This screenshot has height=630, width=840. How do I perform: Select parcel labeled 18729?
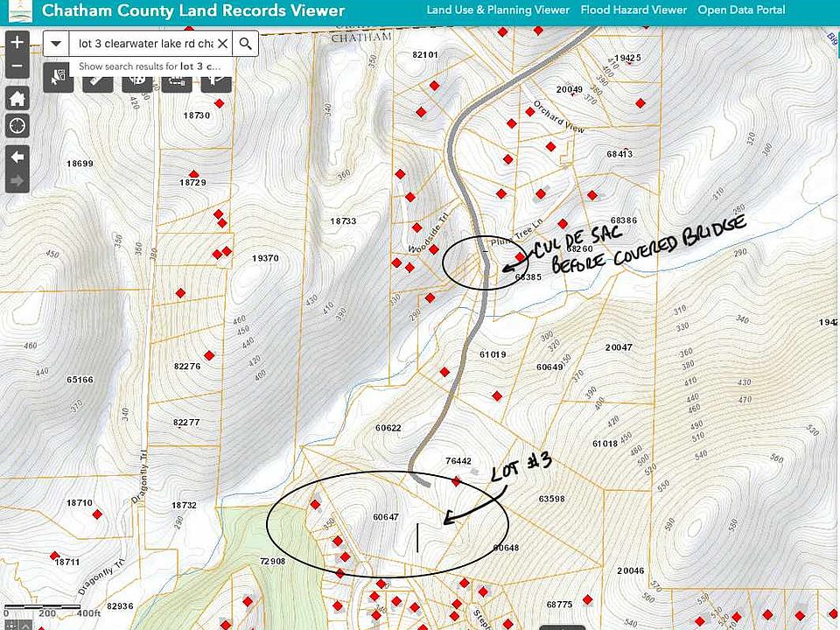192,182
